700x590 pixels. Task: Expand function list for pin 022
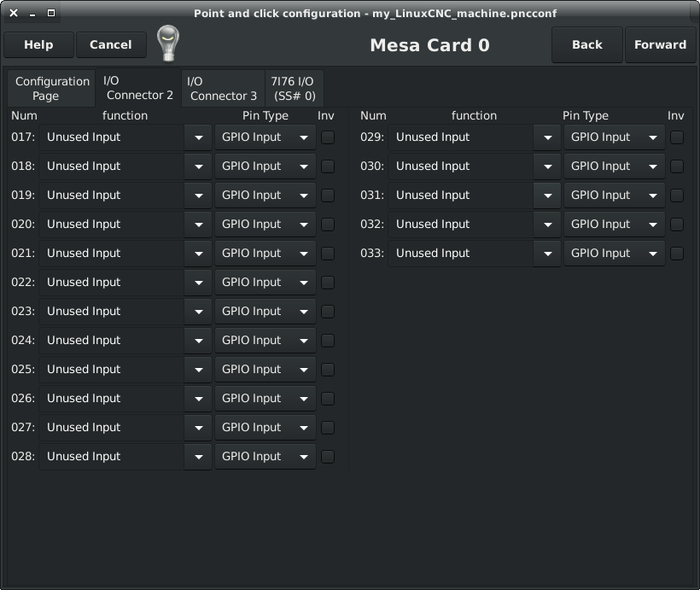click(x=198, y=283)
